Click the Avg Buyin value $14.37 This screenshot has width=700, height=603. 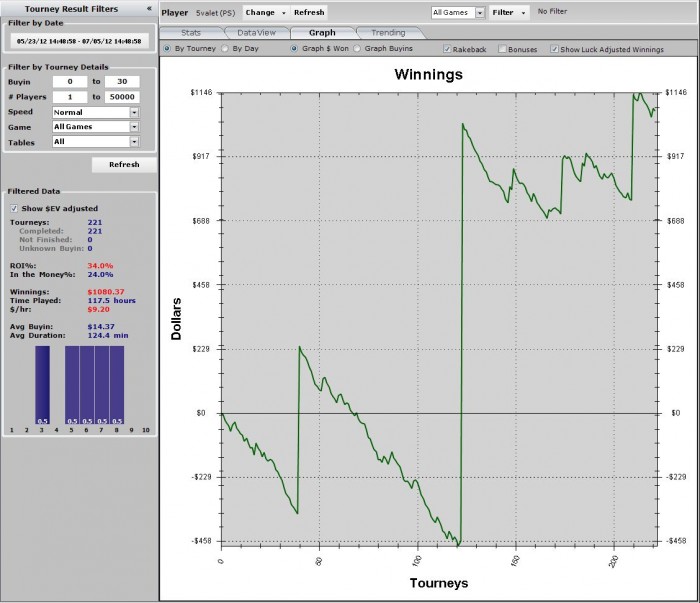pos(101,327)
